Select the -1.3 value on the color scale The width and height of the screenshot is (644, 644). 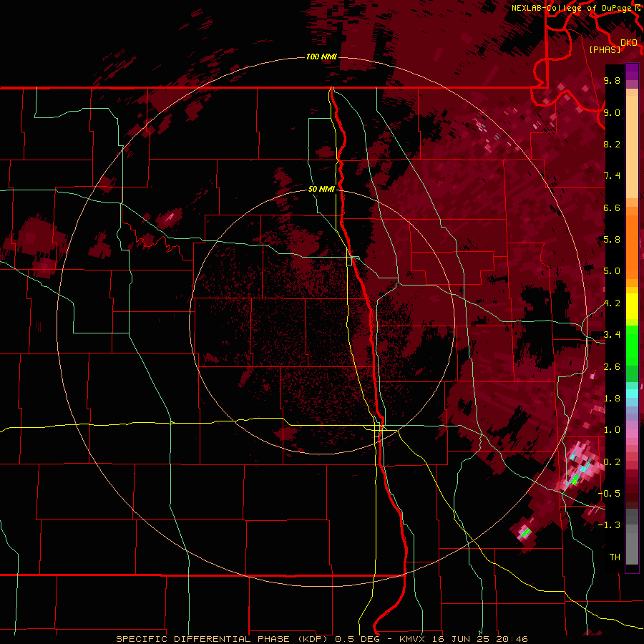tap(609, 525)
